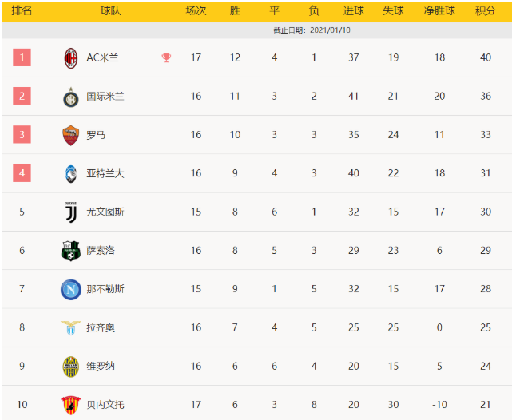The width and height of the screenshot is (512, 420).
Task: Click the AC米兰 club logo
Action: tap(71, 57)
